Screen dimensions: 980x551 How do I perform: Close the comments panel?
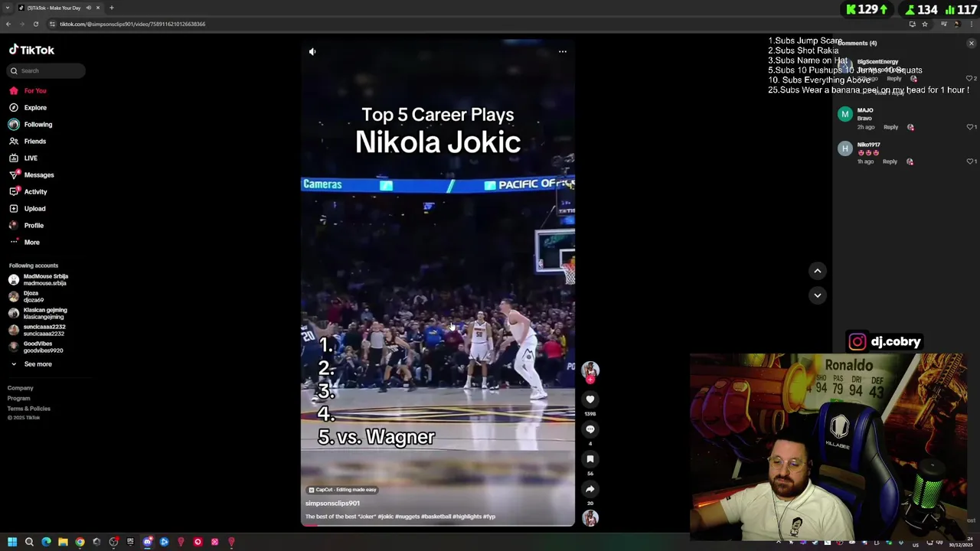coord(972,43)
